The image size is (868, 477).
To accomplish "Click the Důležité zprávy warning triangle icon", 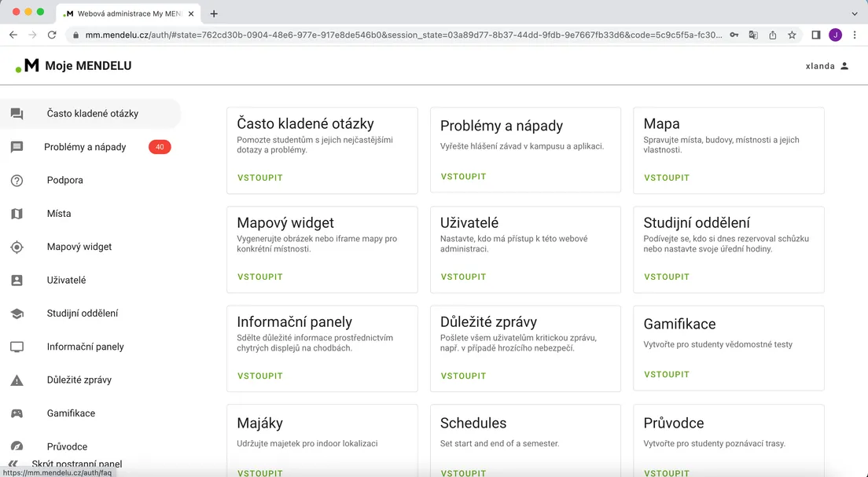I will [17, 380].
